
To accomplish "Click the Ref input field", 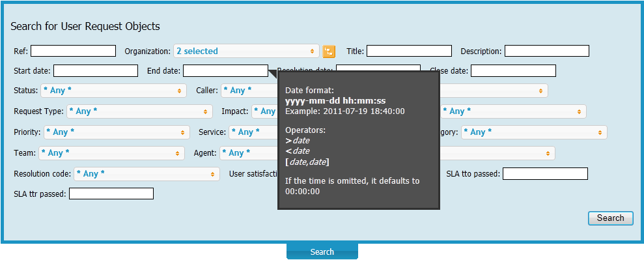I will (x=73, y=51).
